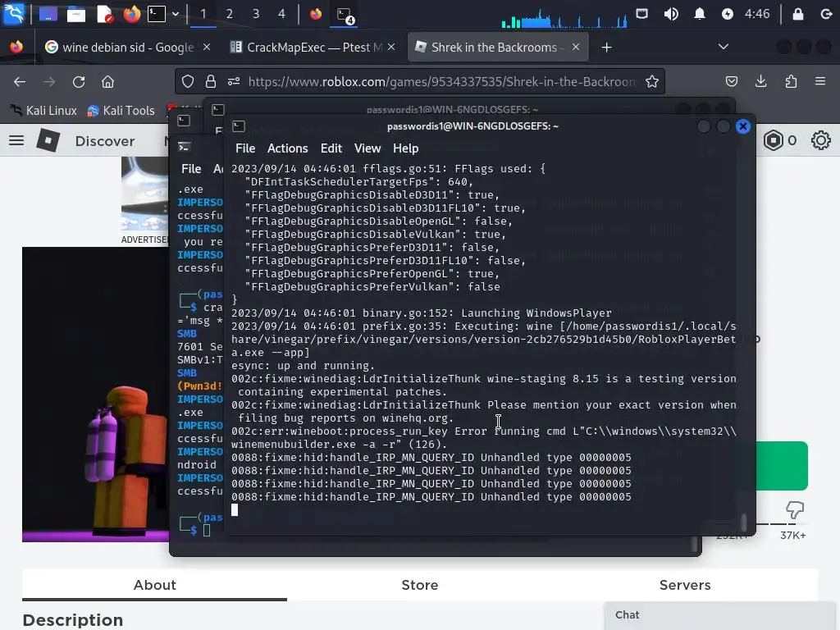
Task: Lock the screen with the padlock icon
Action: click(x=797, y=14)
